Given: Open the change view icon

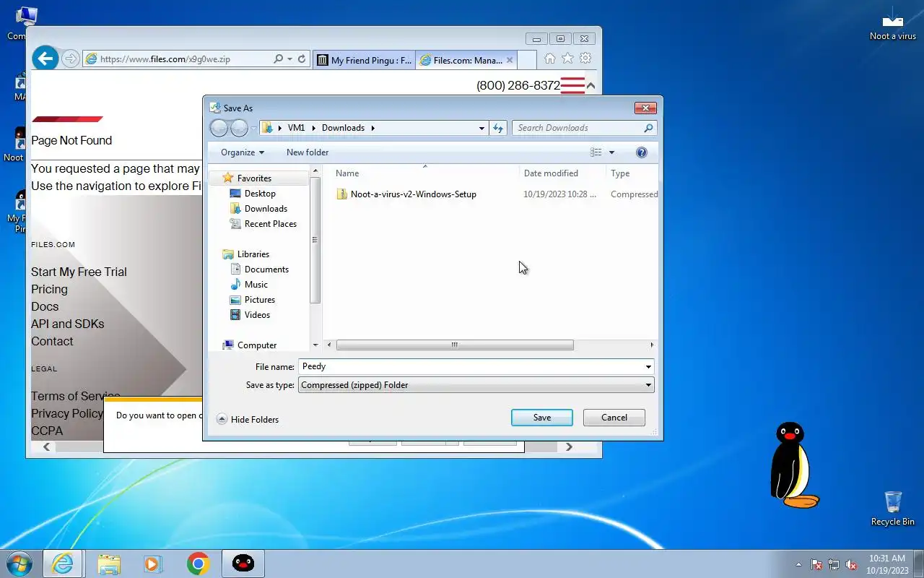Looking at the screenshot, I should 596,152.
